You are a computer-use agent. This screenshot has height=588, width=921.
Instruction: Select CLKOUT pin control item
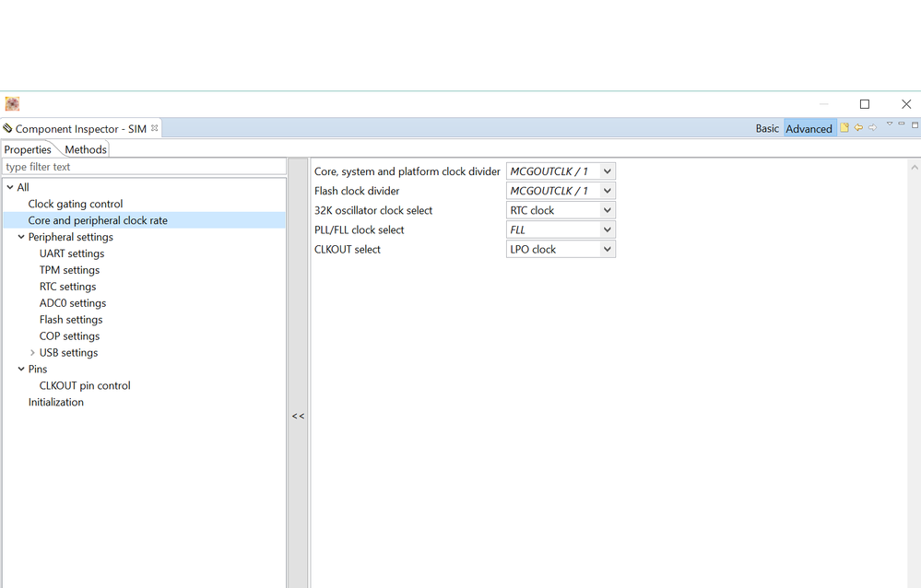coord(85,385)
